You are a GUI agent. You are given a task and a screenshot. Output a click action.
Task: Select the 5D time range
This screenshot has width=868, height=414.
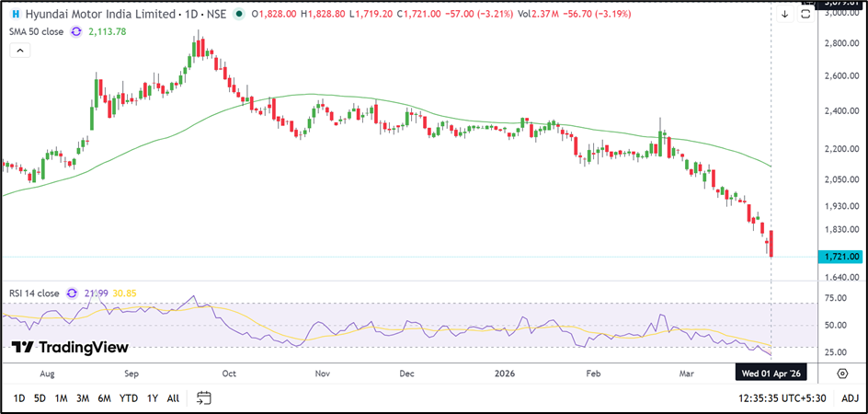click(40, 398)
